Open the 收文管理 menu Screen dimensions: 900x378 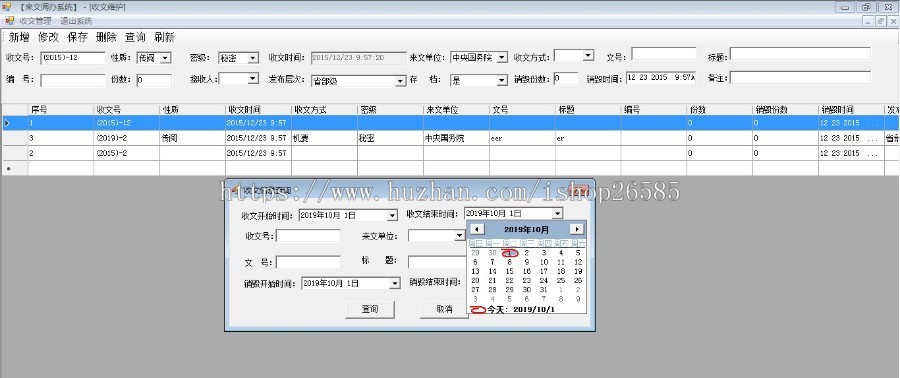click(x=36, y=21)
